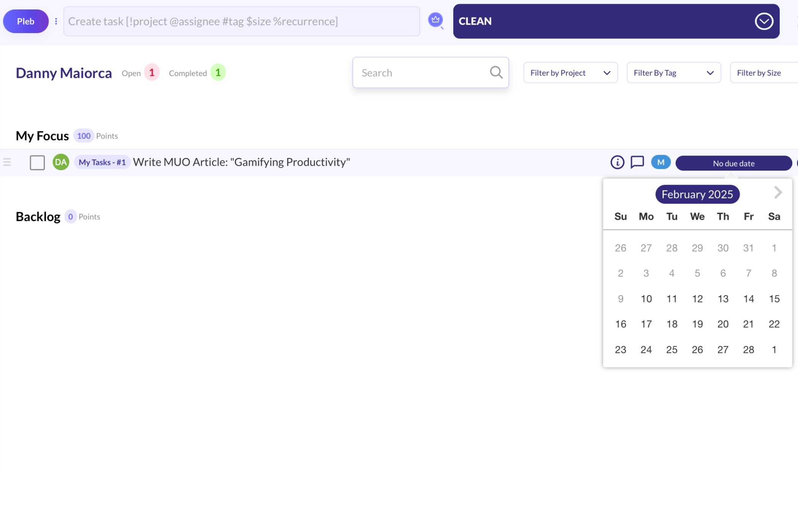Image resolution: width=798 pixels, height=532 pixels.
Task: Select February 14 in the calendar
Action: (x=748, y=299)
